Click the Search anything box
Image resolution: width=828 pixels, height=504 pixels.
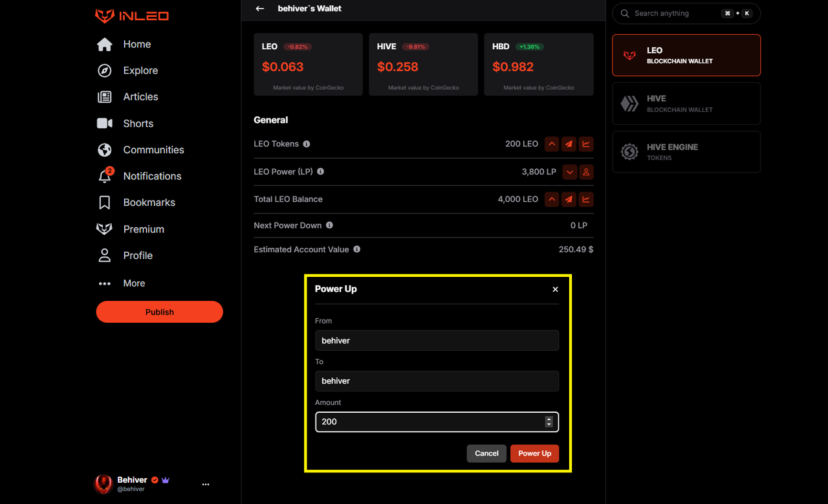point(686,14)
